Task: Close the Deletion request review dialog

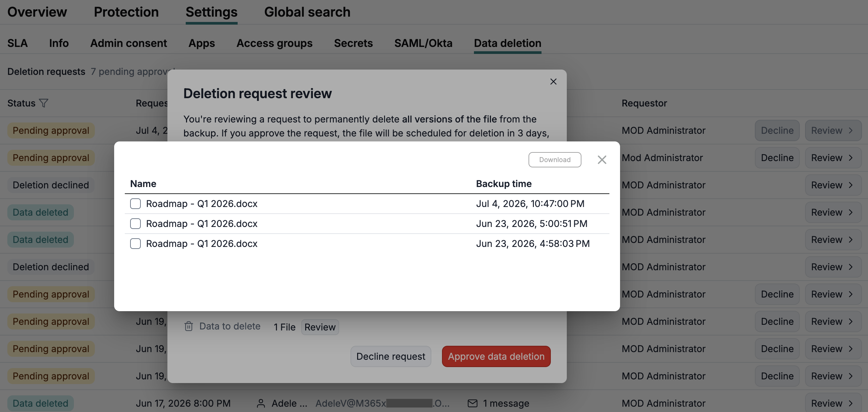Action: [553, 82]
